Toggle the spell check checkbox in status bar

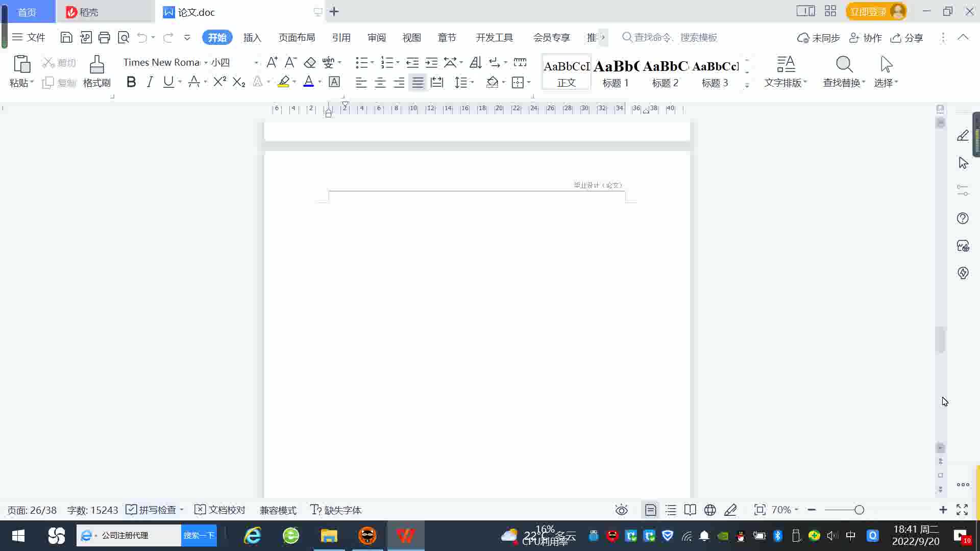coord(131,510)
